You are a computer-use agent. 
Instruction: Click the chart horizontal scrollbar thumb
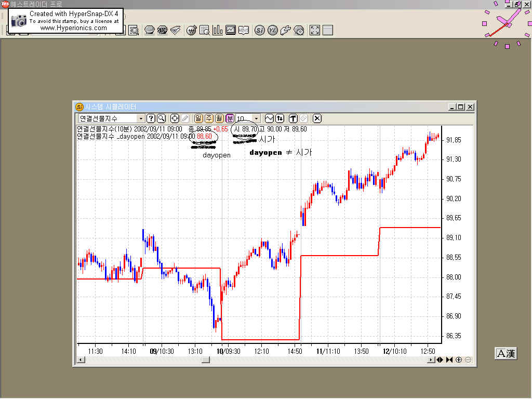tap(206, 360)
